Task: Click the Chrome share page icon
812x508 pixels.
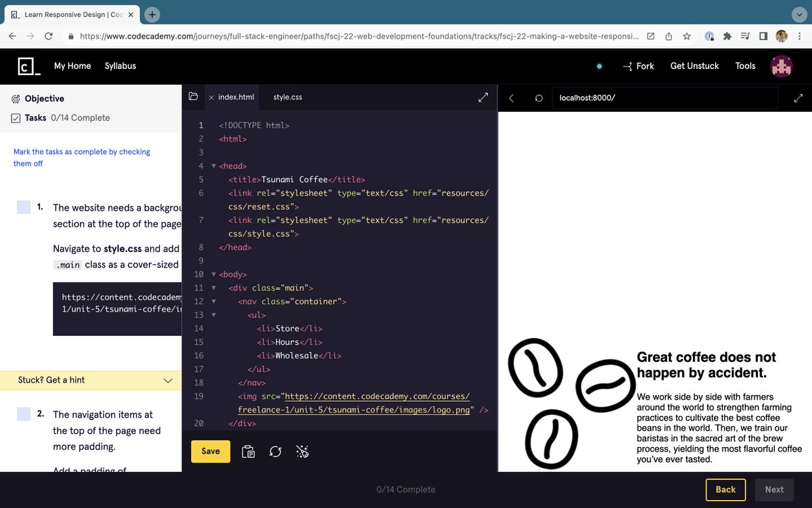Action: coord(669,37)
